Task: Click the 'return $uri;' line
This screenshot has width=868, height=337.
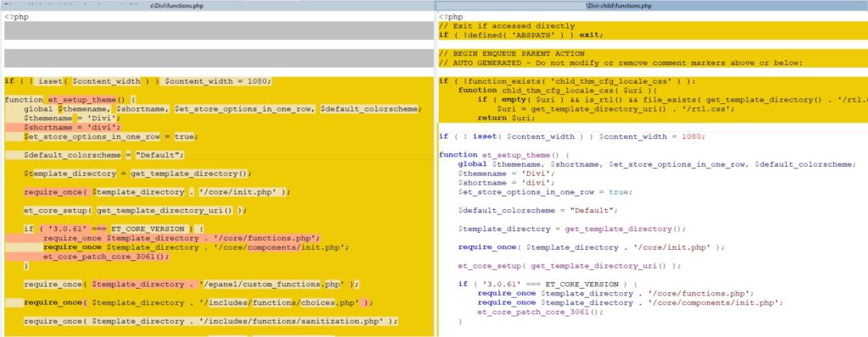Action: (x=507, y=118)
